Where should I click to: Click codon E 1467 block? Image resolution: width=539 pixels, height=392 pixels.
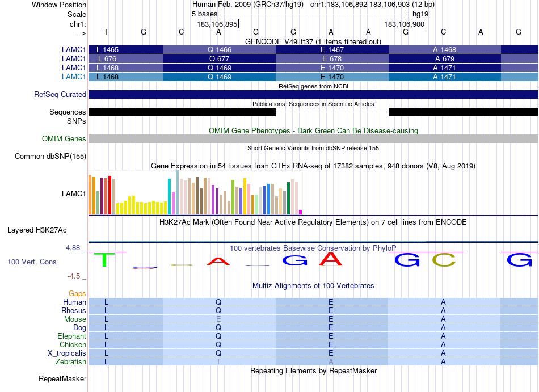point(332,49)
